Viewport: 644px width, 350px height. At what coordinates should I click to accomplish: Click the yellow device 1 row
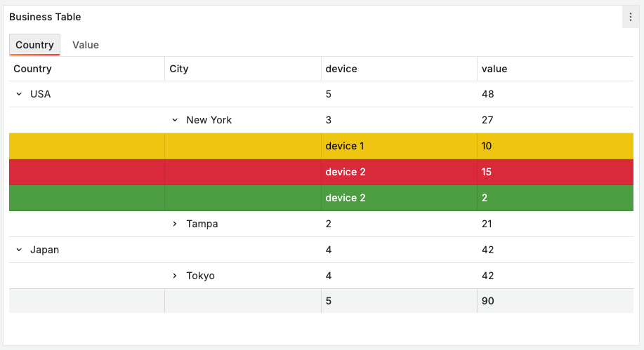click(x=345, y=146)
